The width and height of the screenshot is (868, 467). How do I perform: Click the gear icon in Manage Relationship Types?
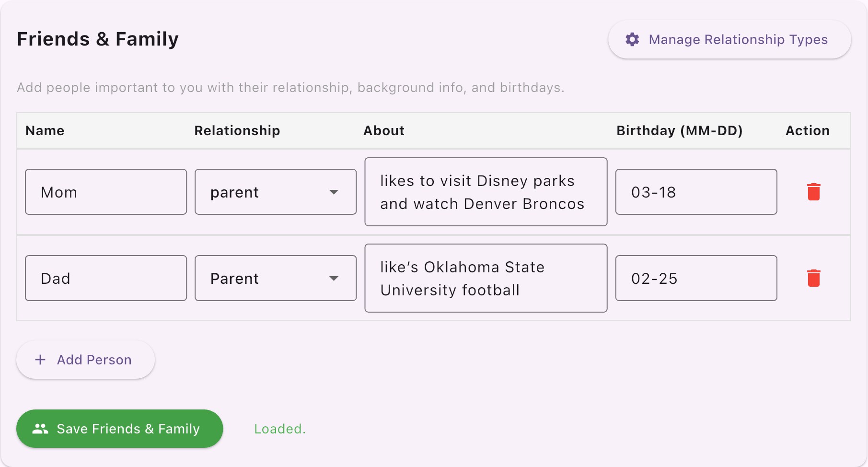(x=632, y=39)
